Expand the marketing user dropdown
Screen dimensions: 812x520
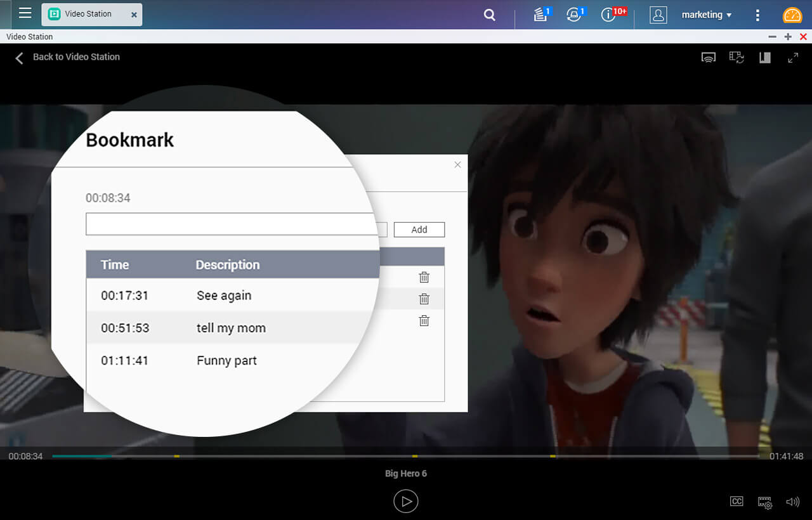point(706,15)
